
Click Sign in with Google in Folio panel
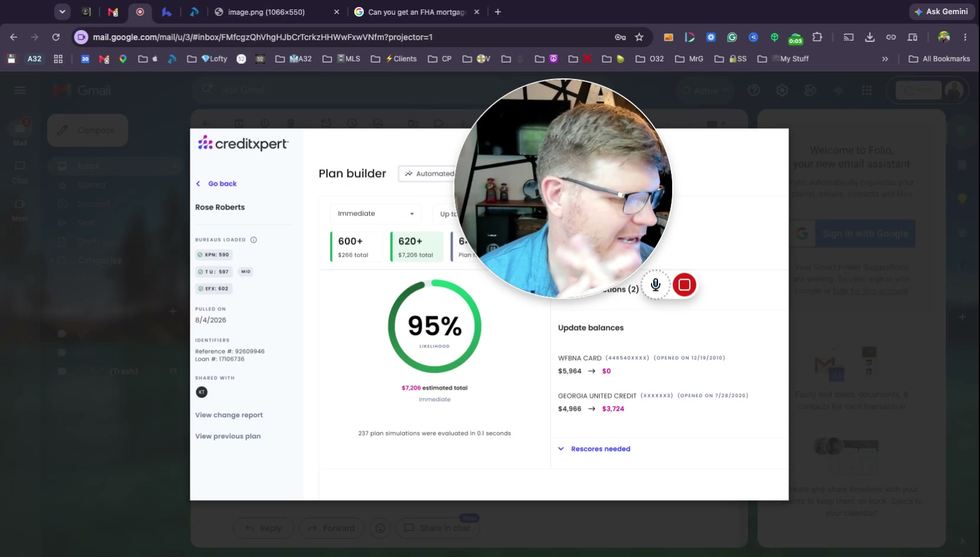pyautogui.click(x=852, y=234)
